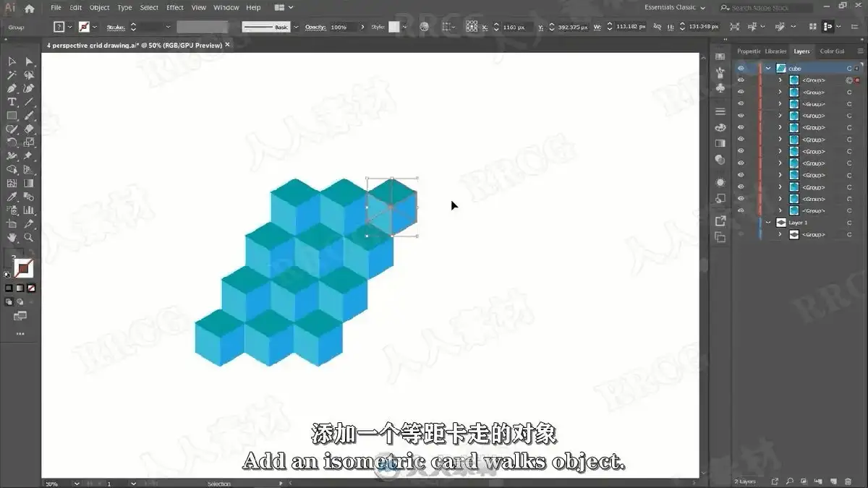Click the Stroke color box in toolbar
The height and width of the screenshot is (488, 868).
click(25, 269)
